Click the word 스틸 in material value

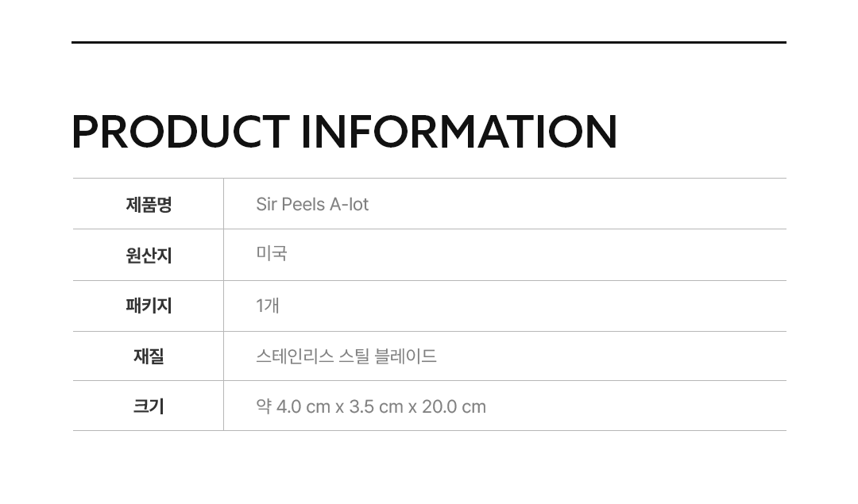click(354, 356)
